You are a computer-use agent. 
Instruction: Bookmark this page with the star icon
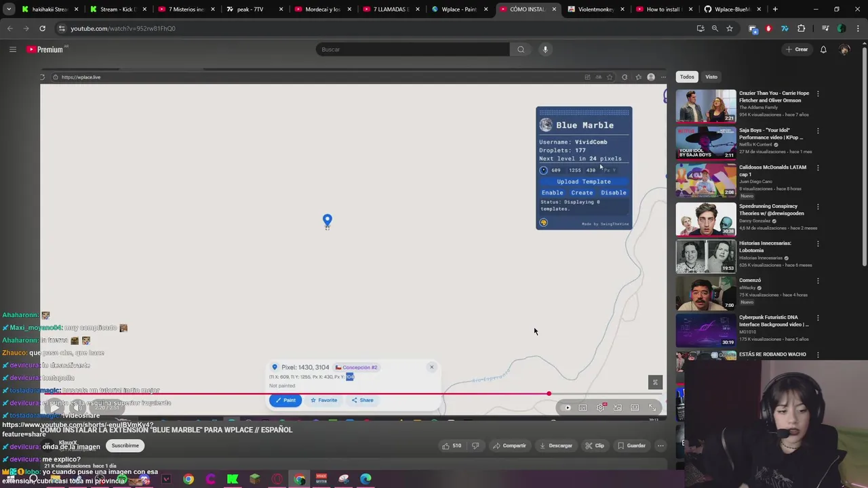pyautogui.click(x=730, y=28)
